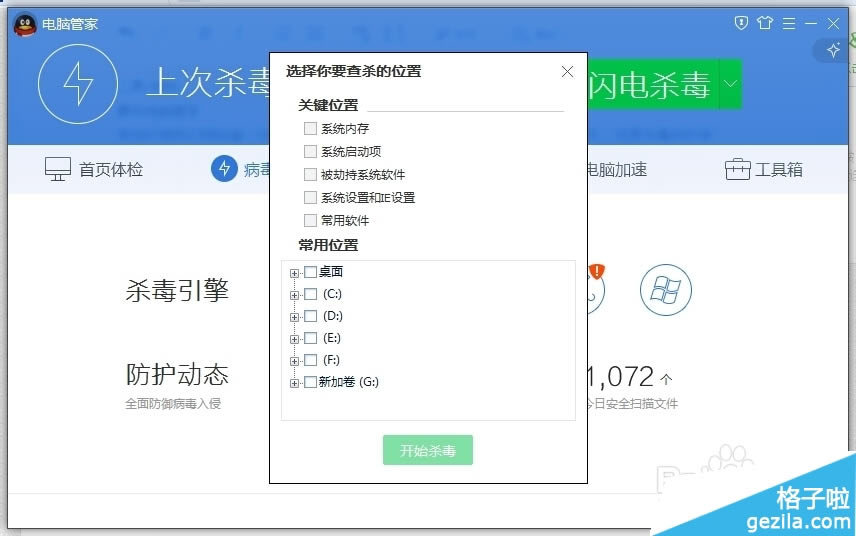Image resolution: width=856 pixels, height=536 pixels.
Task: Switch to the 电脑加速 tab
Action: (x=615, y=170)
